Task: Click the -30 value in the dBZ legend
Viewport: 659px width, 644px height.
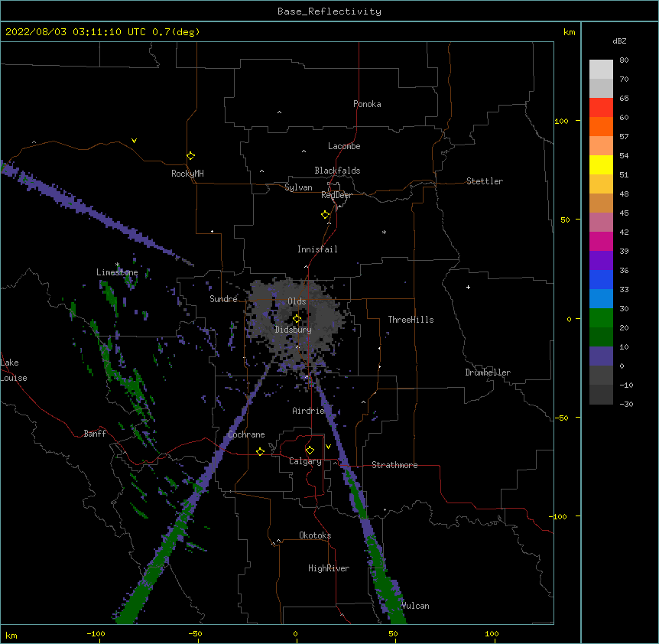Action: [x=626, y=405]
